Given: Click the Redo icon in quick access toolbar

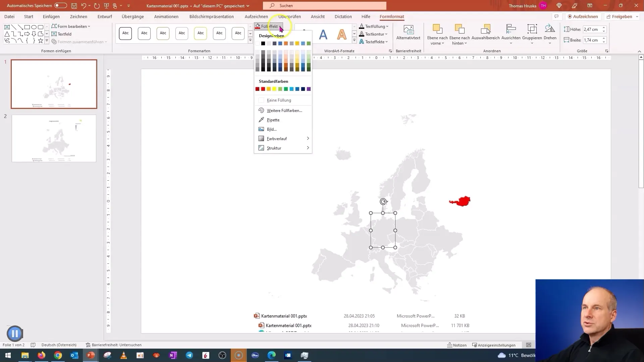Looking at the screenshot, I should [x=97, y=6].
